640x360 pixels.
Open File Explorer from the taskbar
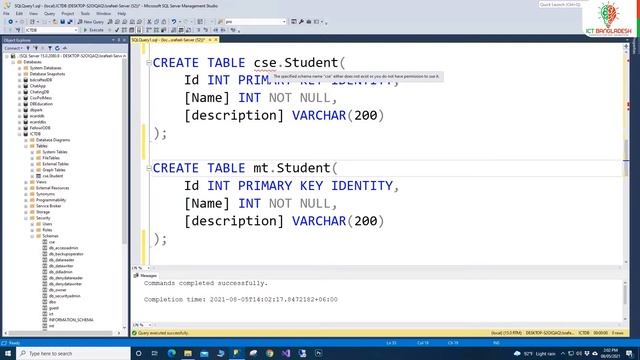tap(188, 353)
